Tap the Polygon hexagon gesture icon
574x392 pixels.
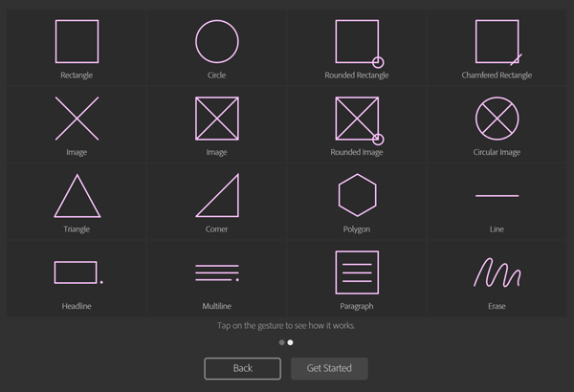[x=357, y=195]
